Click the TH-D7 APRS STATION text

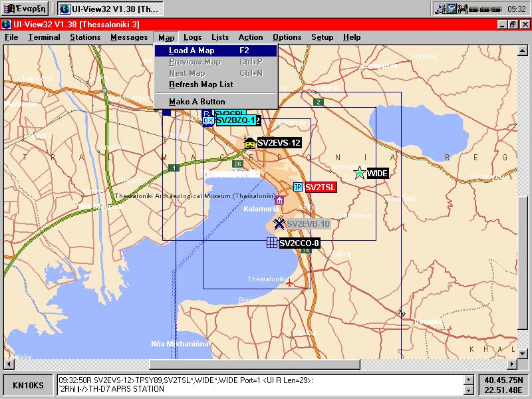click(x=126, y=389)
